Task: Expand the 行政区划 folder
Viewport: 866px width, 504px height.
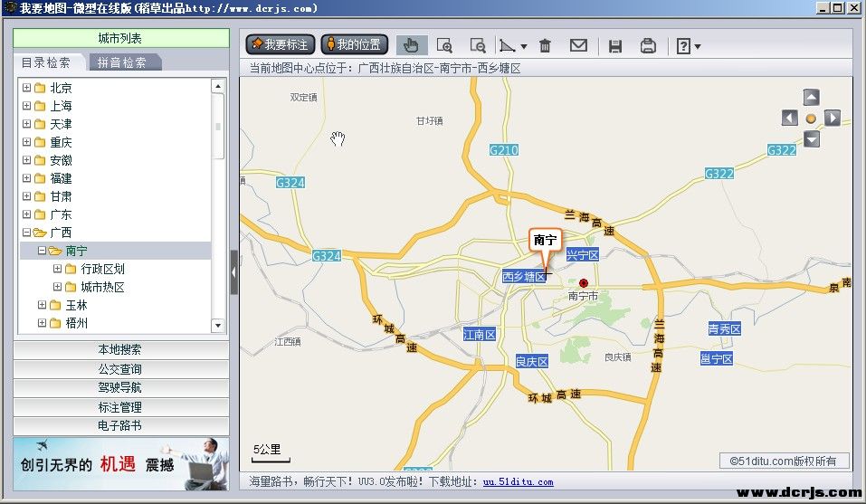Action: tap(57, 269)
